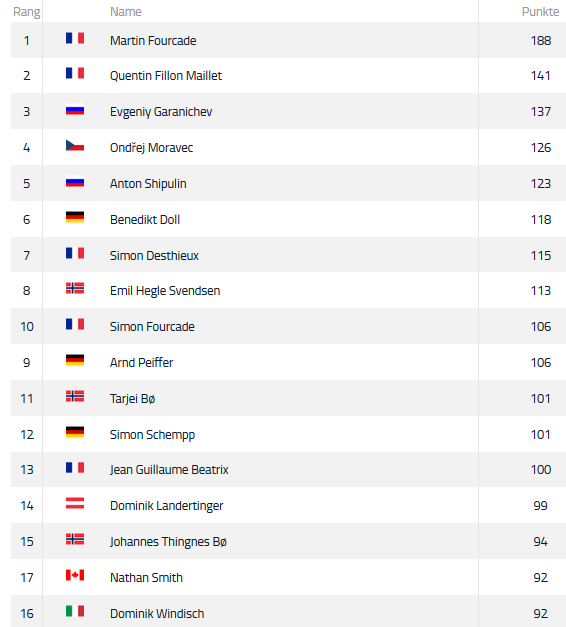Select the name Simon Desthieux
This screenshot has width=566, height=627.
click(154, 256)
